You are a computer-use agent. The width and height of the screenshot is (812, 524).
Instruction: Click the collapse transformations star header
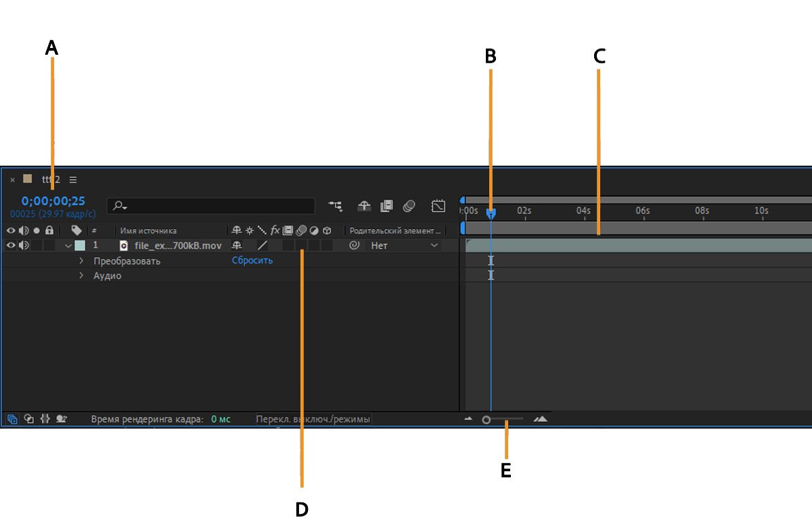pos(250,231)
